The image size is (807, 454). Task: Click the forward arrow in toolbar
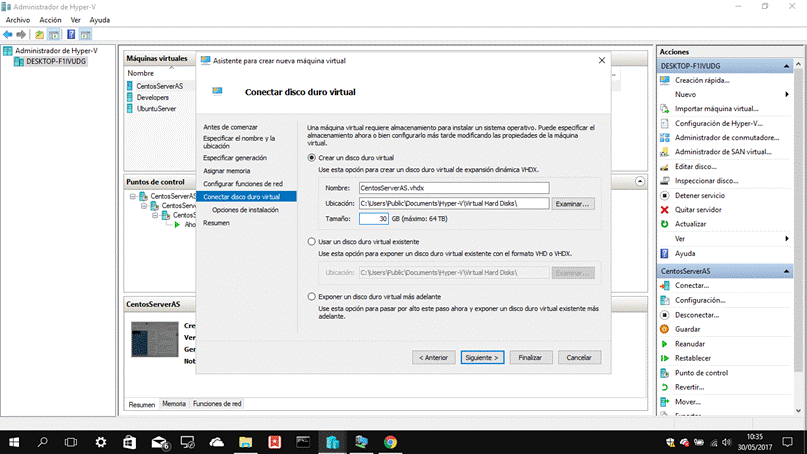pyautogui.click(x=21, y=34)
